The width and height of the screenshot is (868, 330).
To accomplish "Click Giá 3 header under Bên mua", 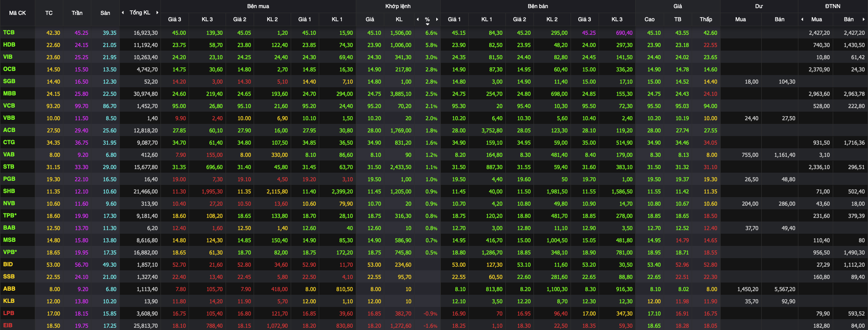I will [x=175, y=19].
